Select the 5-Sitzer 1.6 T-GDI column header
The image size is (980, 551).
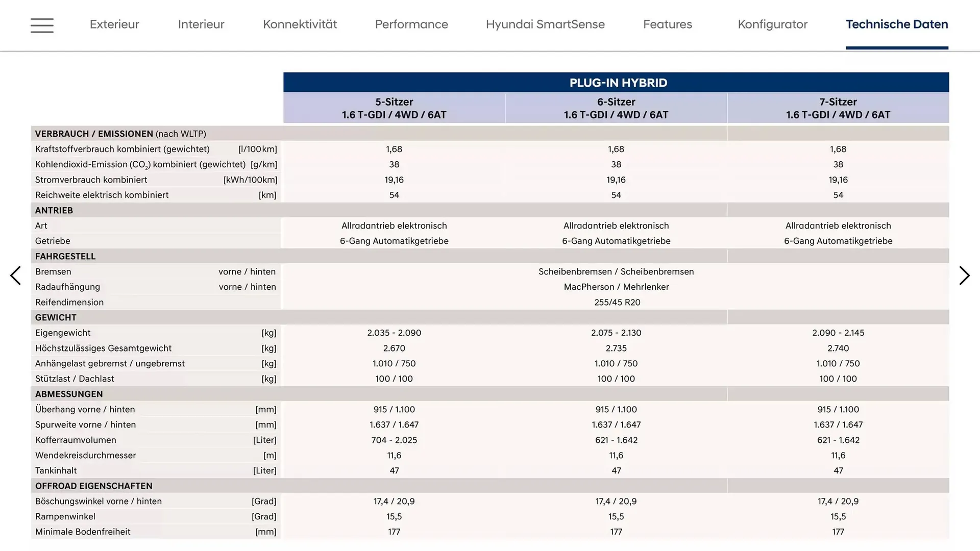pyautogui.click(x=394, y=108)
